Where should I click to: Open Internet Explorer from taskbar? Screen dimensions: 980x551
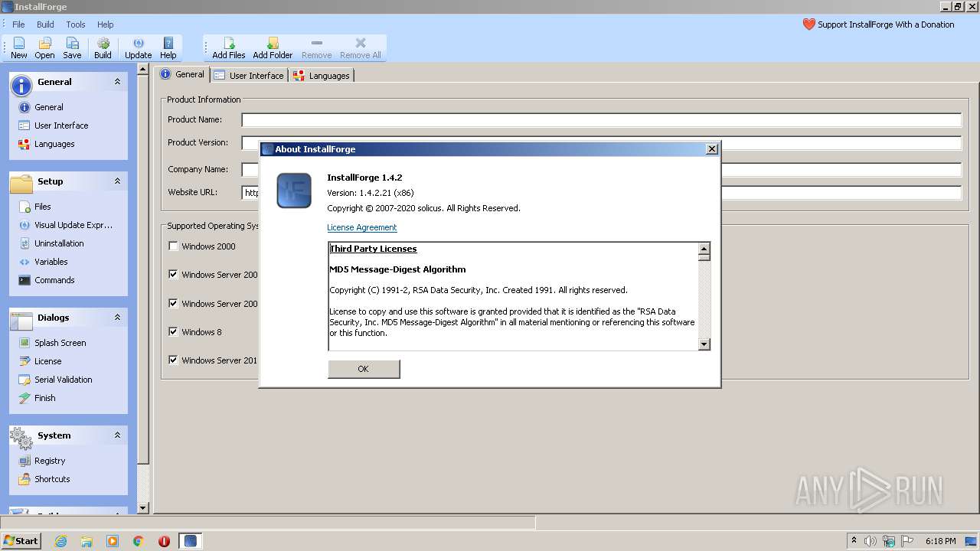[61, 541]
